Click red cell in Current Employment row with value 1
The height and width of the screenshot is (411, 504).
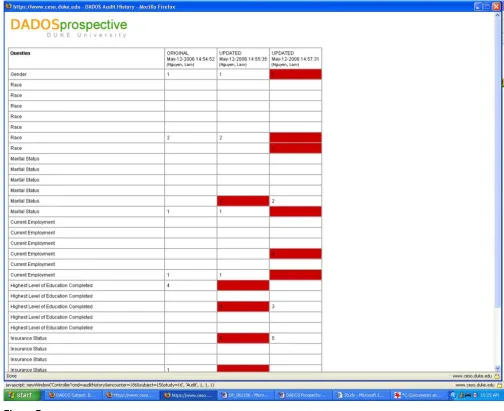[x=295, y=275]
